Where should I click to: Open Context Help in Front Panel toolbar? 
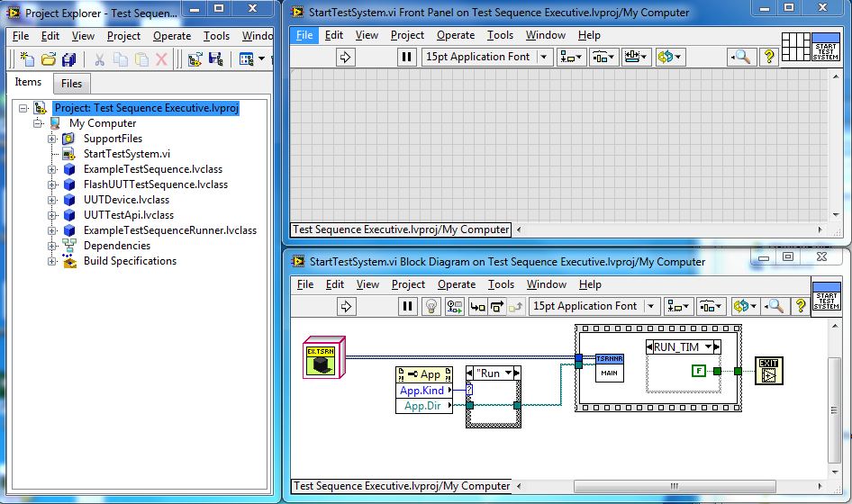coord(768,57)
